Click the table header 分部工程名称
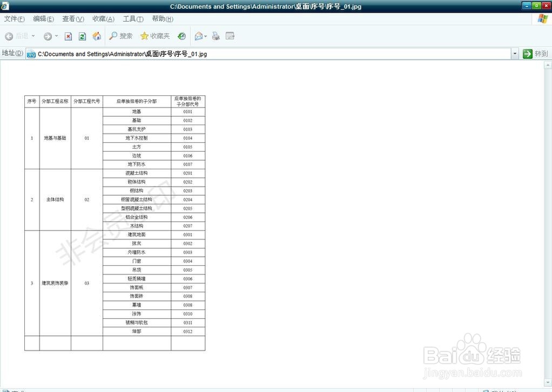The height and width of the screenshot is (392, 552). pos(55,101)
